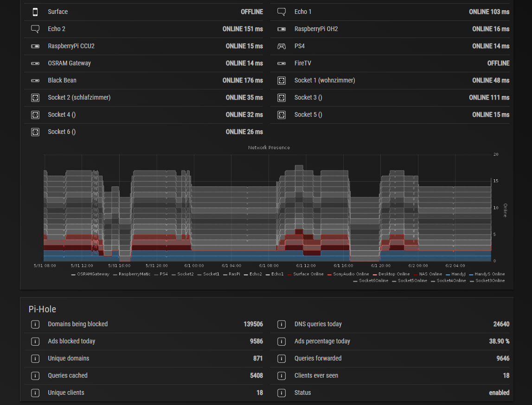Click the Network Presence chart title

pyautogui.click(x=269, y=147)
